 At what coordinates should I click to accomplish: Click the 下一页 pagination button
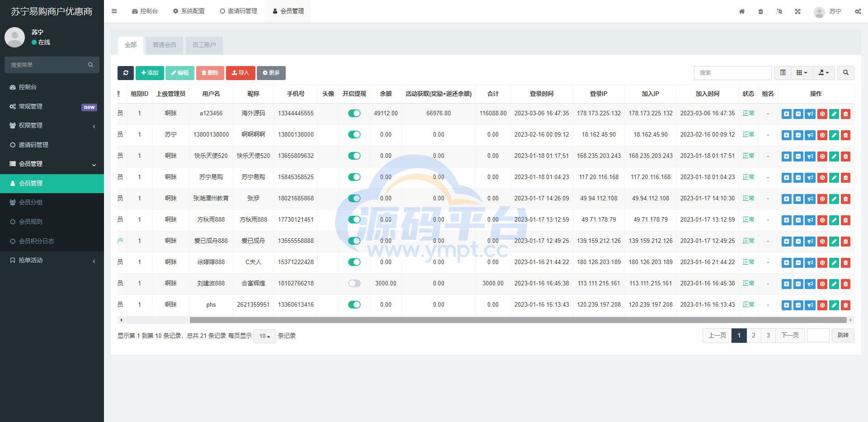[790, 336]
